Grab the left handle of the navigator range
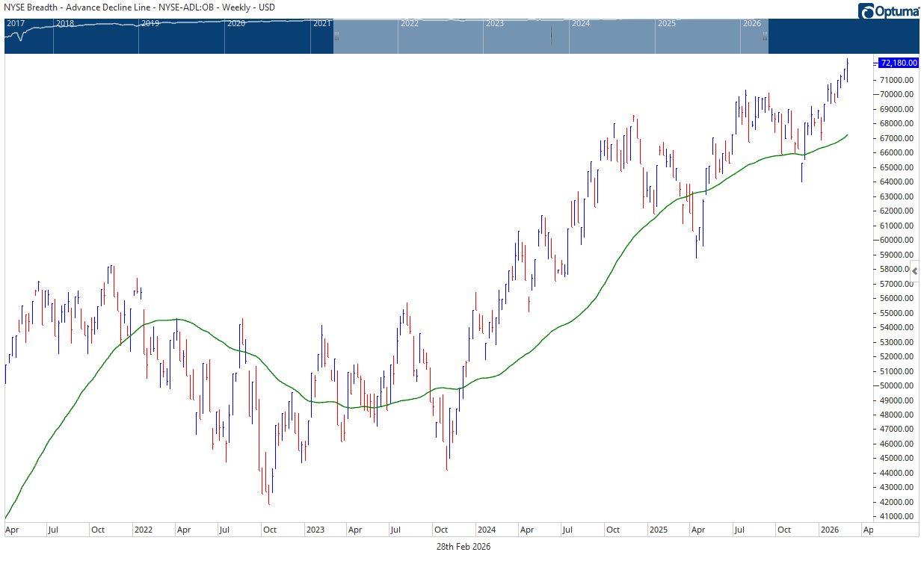The width and height of the screenshot is (924, 561). [336, 35]
